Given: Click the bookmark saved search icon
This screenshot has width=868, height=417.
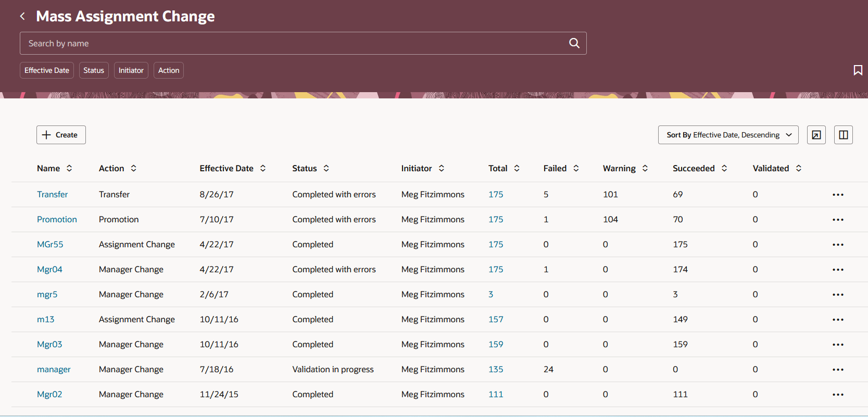Looking at the screenshot, I should click(858, 70).
